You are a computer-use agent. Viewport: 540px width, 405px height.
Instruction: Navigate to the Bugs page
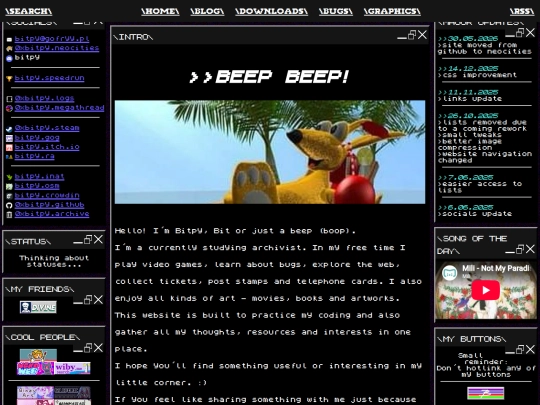pos(336,11)
